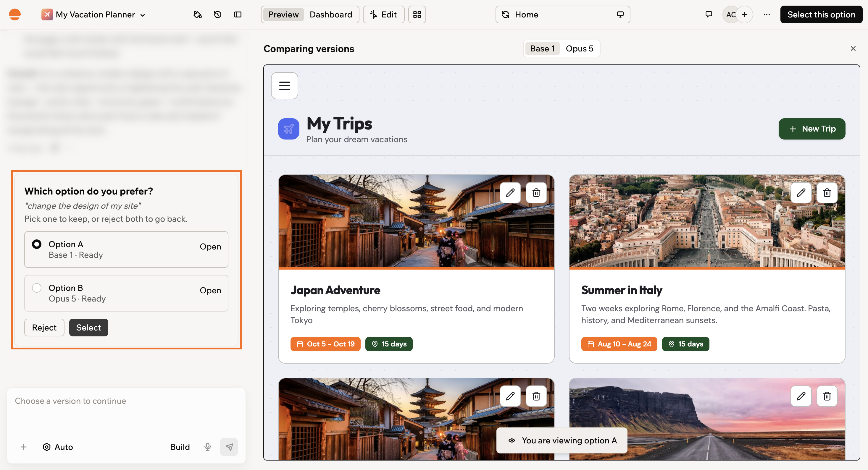The height and width of the screenshot is (470, 868).
Task: Click the You are viewing option A indicator
Action: tap(562, 440)
